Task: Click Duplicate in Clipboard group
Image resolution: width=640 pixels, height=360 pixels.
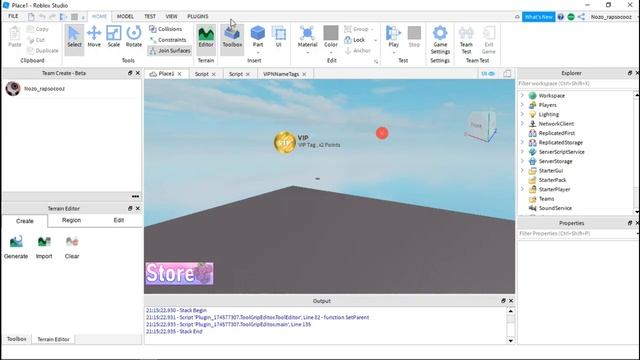Action: click(x=42, y=51)
